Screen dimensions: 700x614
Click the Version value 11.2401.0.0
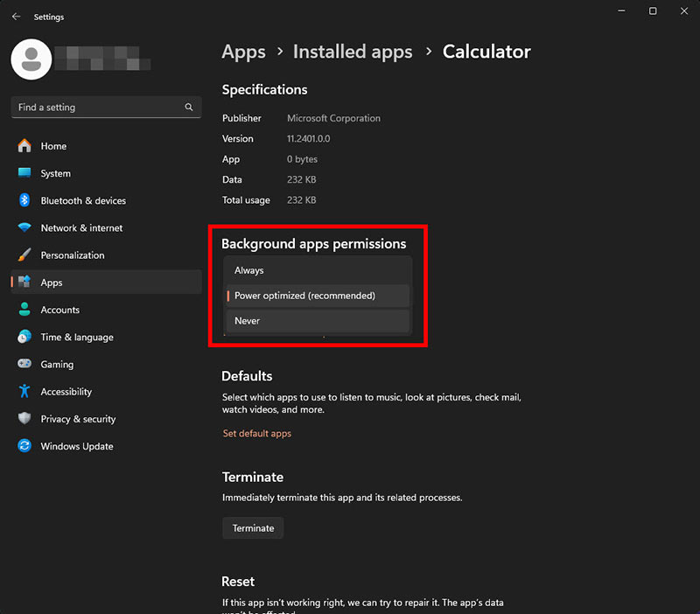pyautogui.click(x=309, y=139)
